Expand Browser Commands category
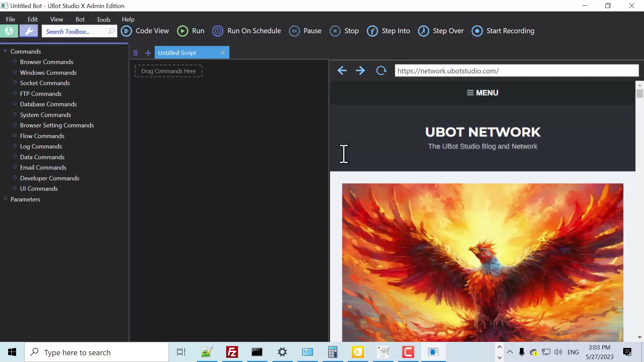The height and width of the screenshot is (362, 644). [15, 61]
